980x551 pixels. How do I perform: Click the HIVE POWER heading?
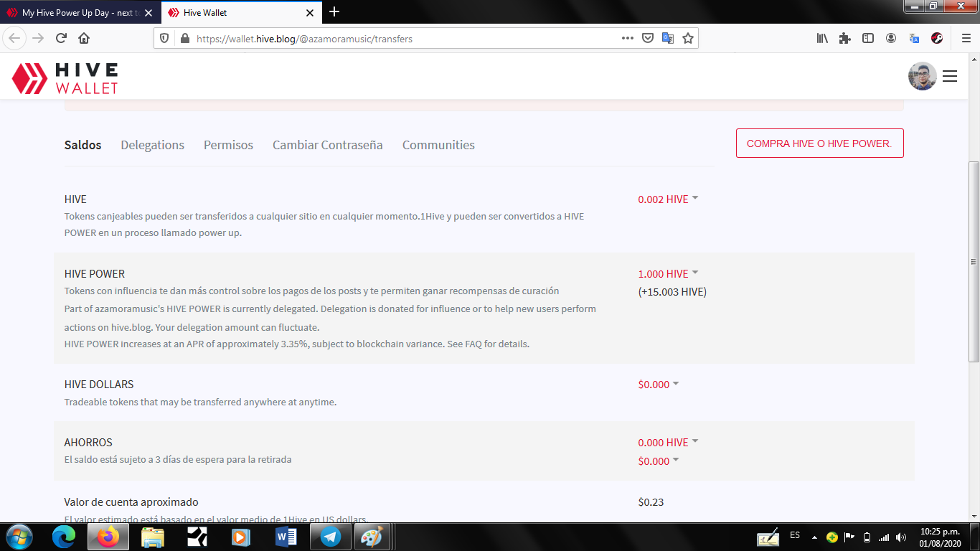(x=95, y=274)
